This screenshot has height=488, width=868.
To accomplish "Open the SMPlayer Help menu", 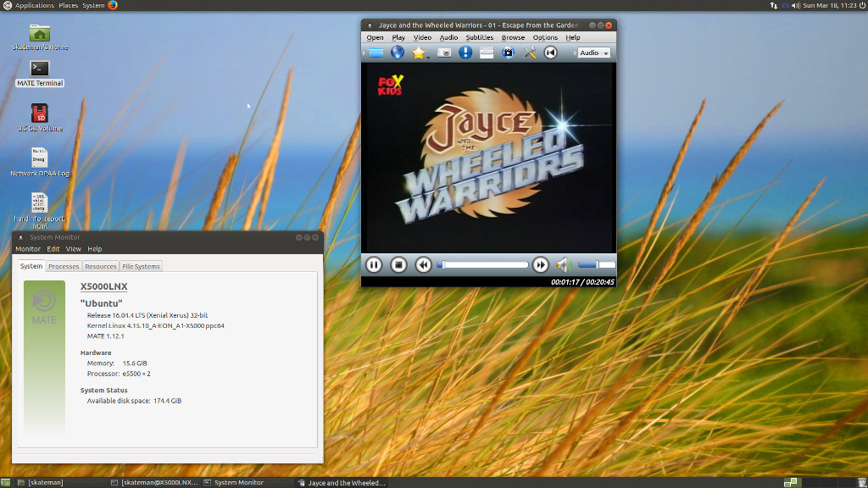I will pos(573,37).
